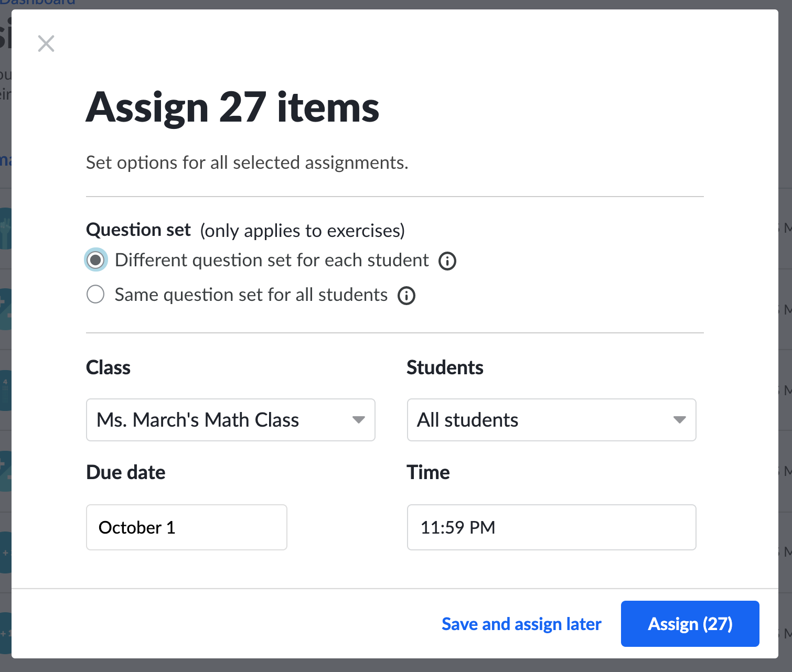Click the Students column header label
Screen dimensions: 792x672
coord(444,367)
